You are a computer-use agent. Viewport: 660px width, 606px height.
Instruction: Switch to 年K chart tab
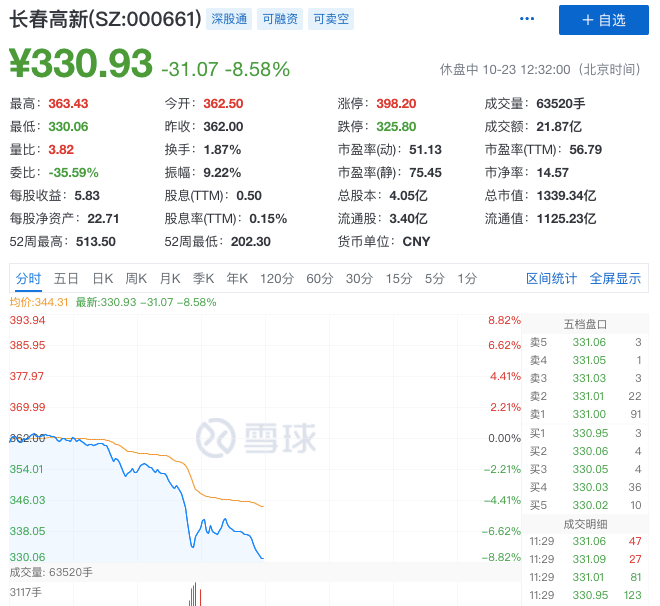237,279
